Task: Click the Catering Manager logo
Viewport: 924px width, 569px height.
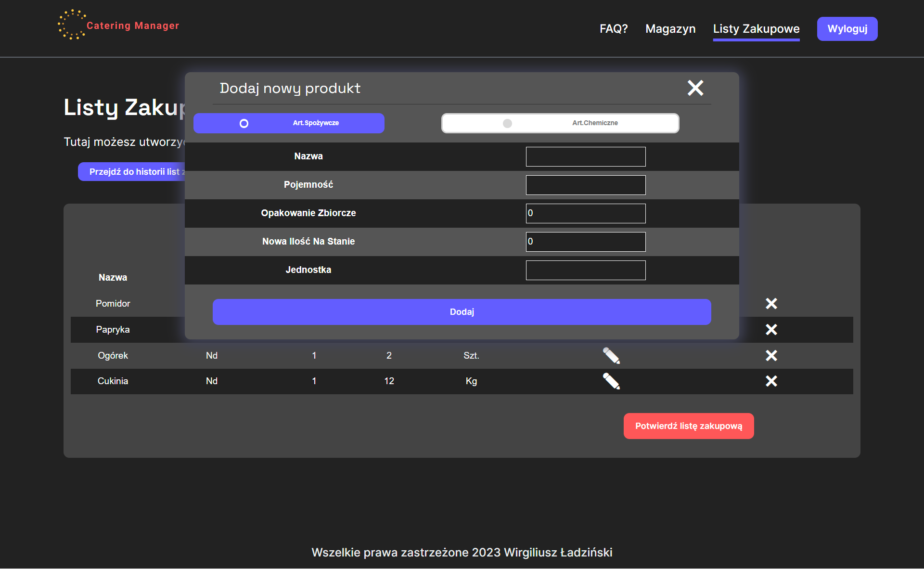Action: coord(118,25)
